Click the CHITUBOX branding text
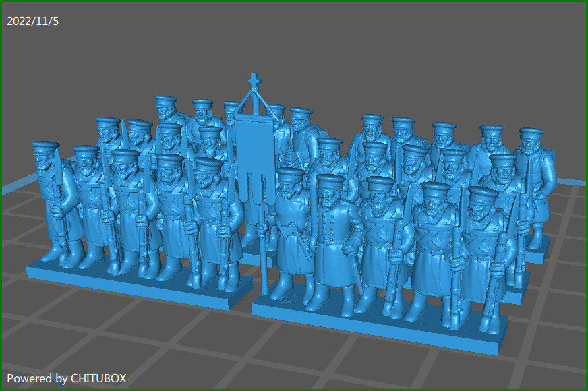Viewport: 588px width, 391px height. tap(98, 379)
